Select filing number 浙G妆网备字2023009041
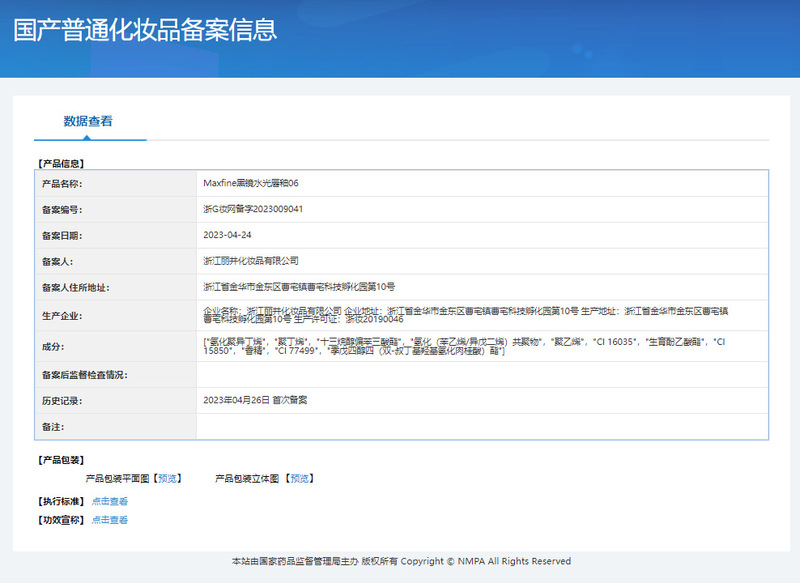The image size is (800, 583). [x=253, y=209]
